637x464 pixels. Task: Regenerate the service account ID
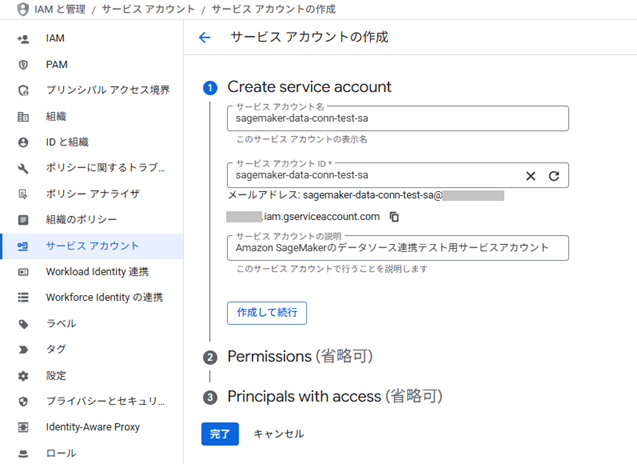[554, 176]
